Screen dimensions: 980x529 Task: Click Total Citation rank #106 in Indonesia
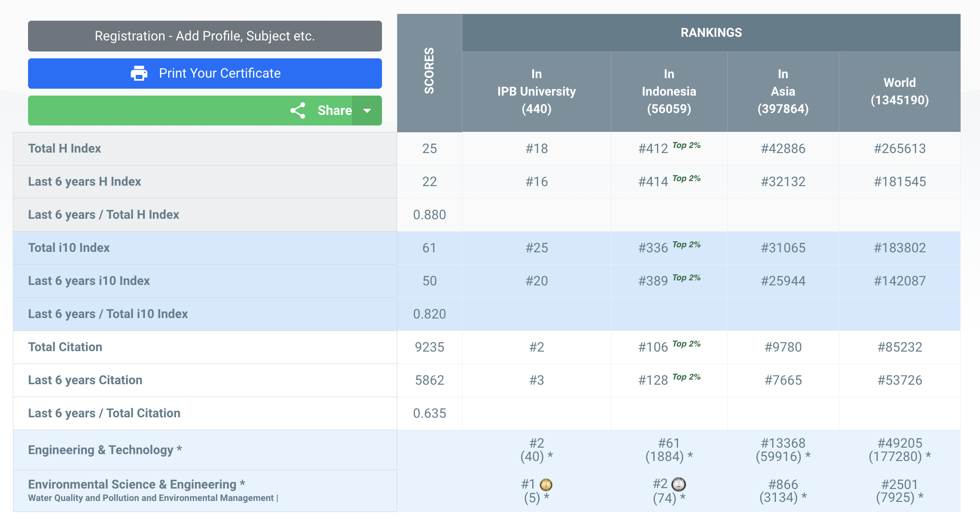pyautogui.click(x=653, y=347)
